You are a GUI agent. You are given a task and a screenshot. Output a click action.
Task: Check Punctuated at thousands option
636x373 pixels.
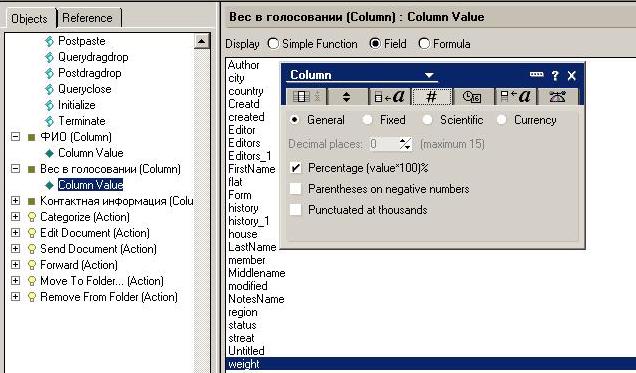(296, 210)
